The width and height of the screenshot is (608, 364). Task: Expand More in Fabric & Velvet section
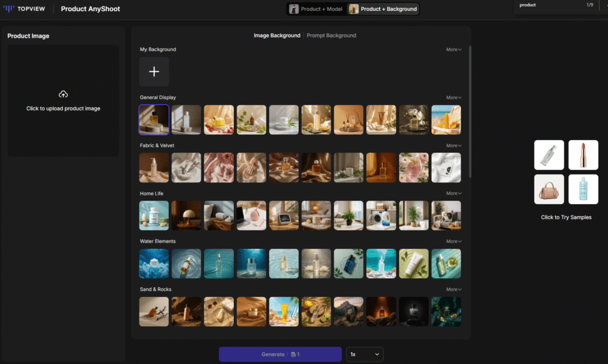pos(454,145)
